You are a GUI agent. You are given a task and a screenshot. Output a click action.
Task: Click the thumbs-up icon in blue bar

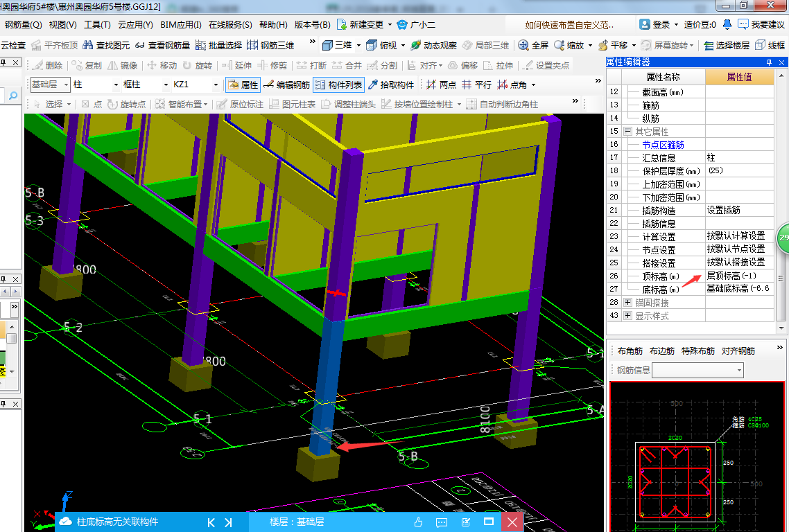pyautogui.click(x=419, y=522)
